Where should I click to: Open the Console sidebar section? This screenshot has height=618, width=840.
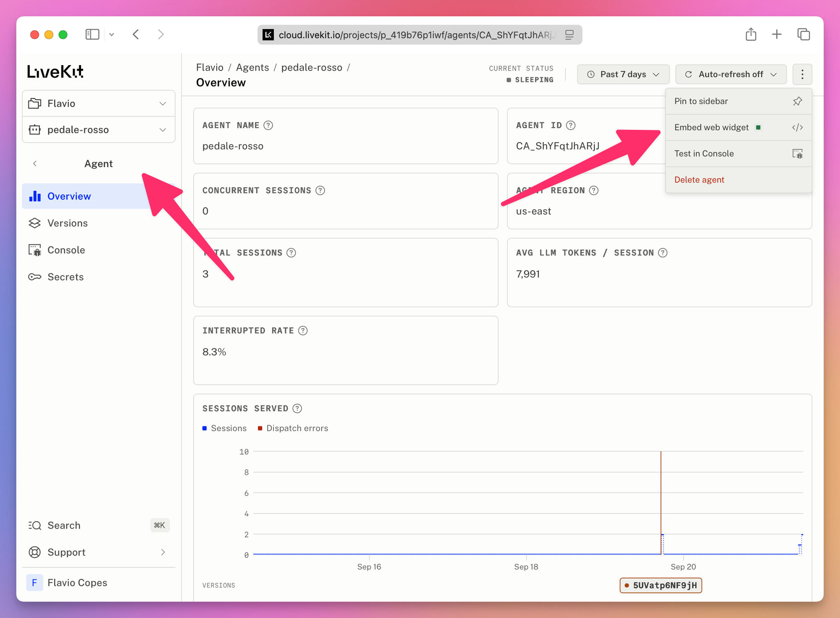point(99,250)
